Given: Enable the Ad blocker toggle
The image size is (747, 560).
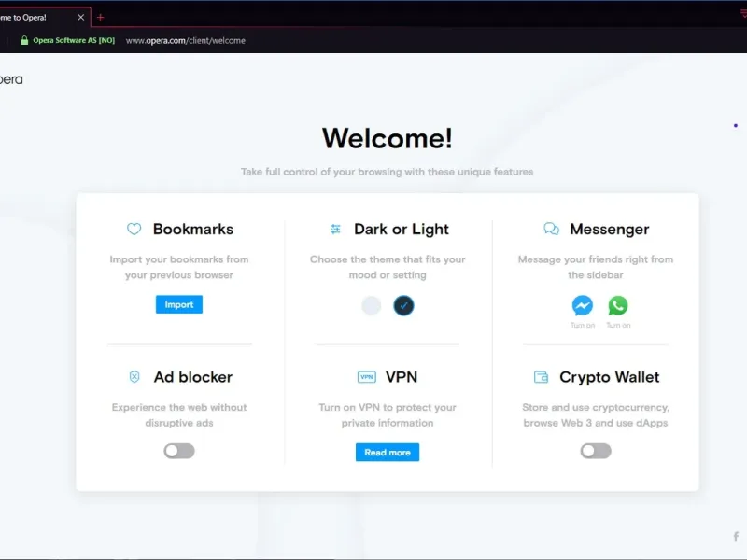Looking at the screenshot, I should 179,451.
